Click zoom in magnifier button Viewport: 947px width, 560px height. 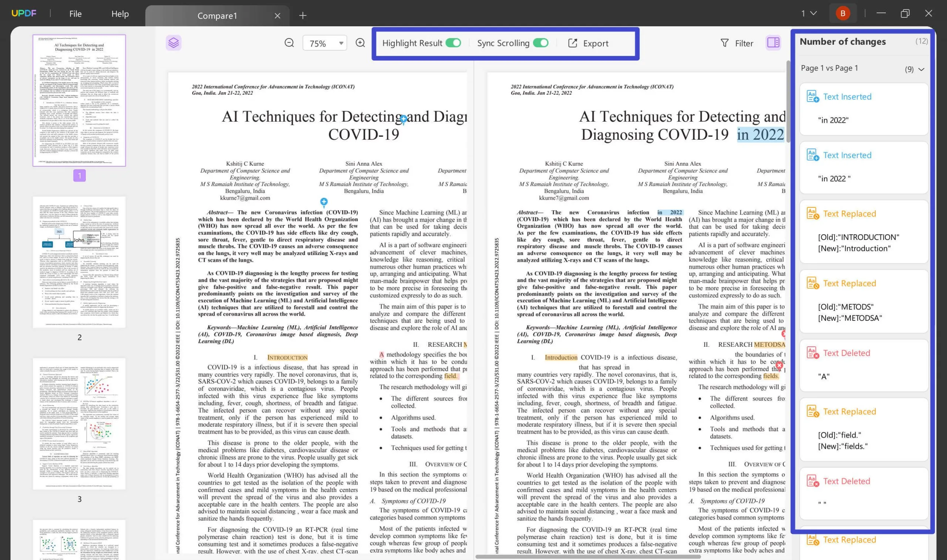point(360,43)
